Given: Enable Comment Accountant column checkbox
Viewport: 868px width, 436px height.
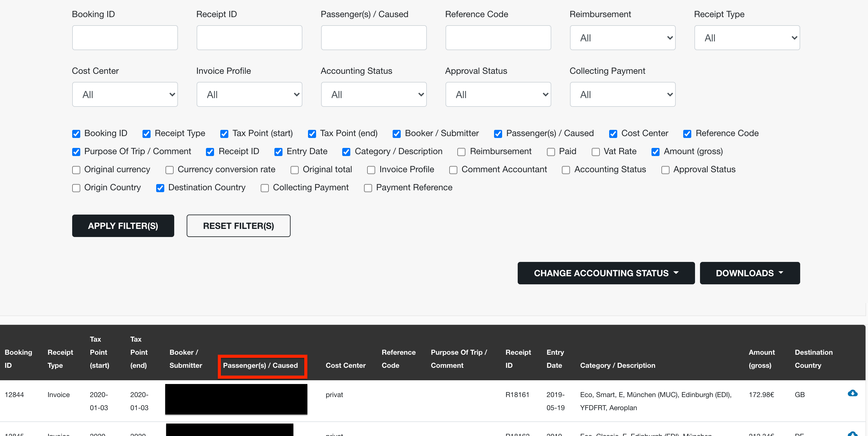Looking at the screenshot, I should click(x=453, y=170).
